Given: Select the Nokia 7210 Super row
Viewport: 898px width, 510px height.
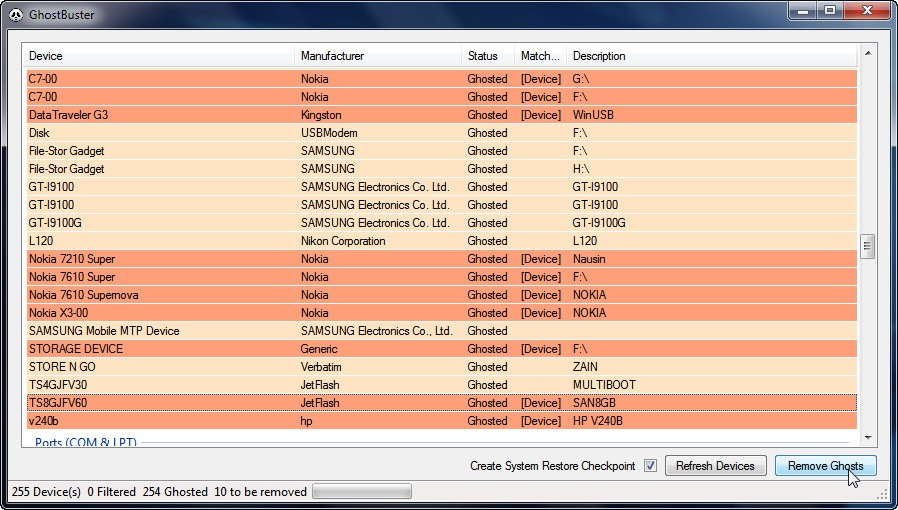Looking at the screenshot, I should coord(442,259).
